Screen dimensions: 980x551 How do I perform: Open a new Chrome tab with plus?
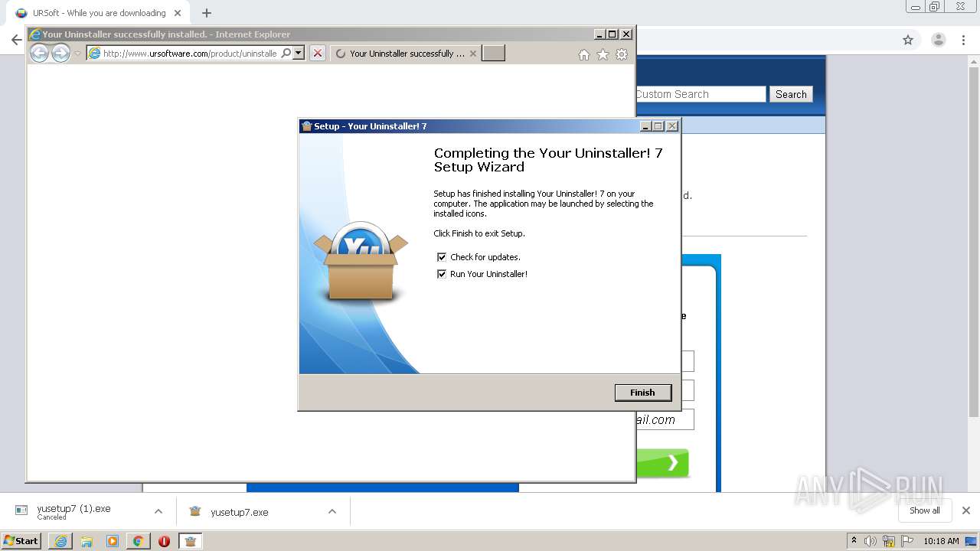(206, 13)
